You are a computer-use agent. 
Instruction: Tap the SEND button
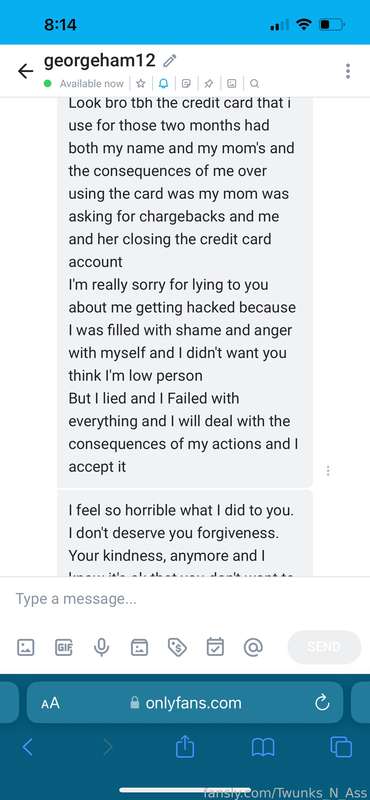pos(325,647)
